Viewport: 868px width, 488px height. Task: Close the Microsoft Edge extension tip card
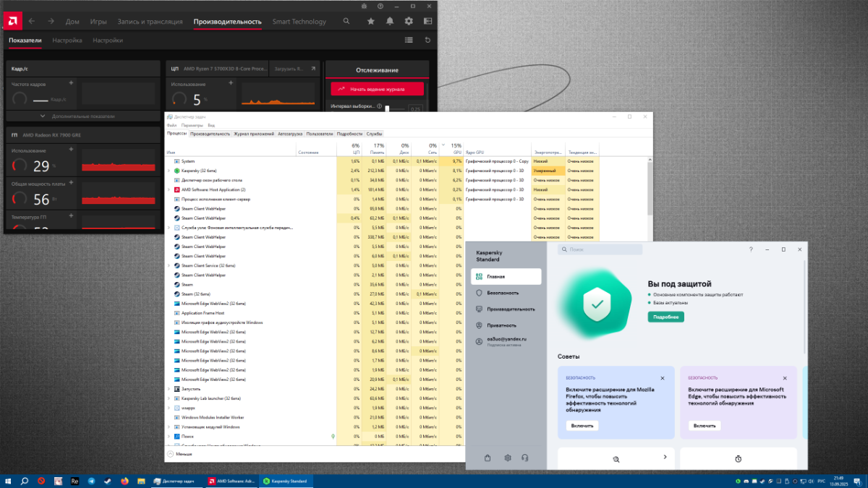pyautogui.click(x=785, y=378)
